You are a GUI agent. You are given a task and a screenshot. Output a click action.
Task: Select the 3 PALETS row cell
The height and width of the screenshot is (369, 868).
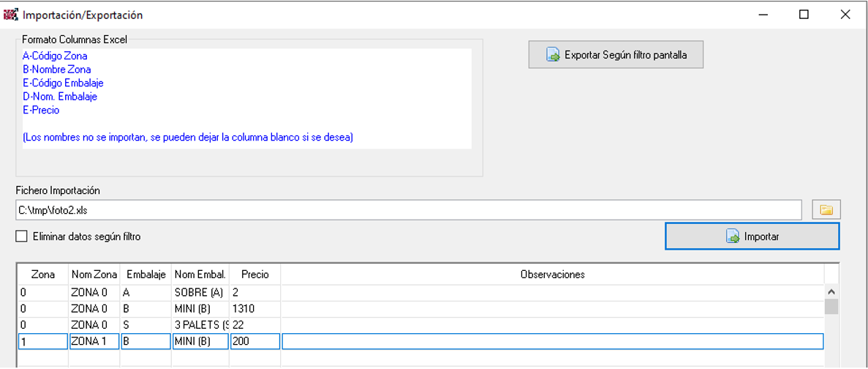(x=200, y=324)
